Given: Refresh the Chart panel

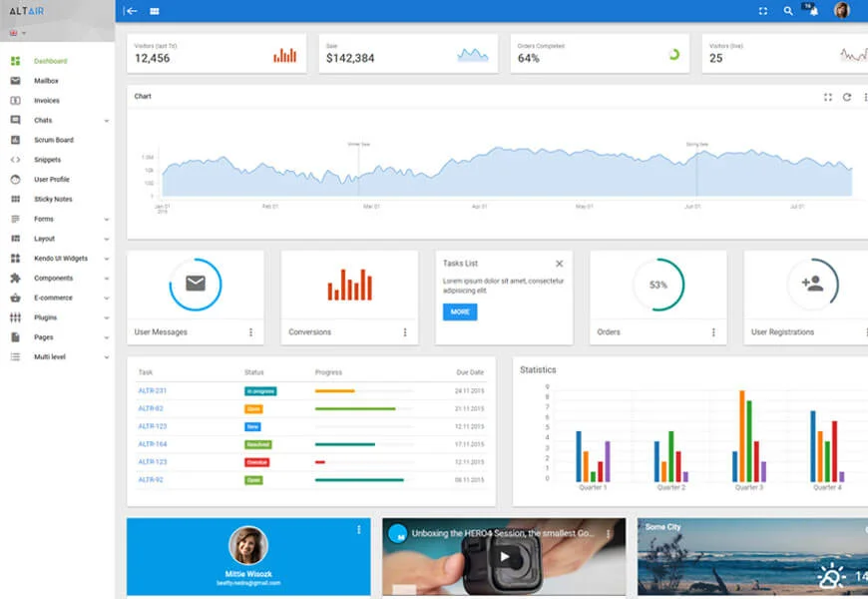Looking at the screenshot, I should [x=847, y=97].
